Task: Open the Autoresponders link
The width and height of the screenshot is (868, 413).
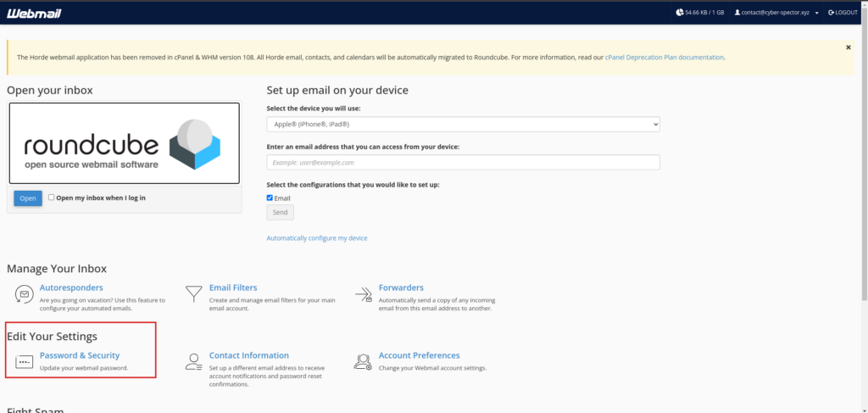Action: pos(71,287)
